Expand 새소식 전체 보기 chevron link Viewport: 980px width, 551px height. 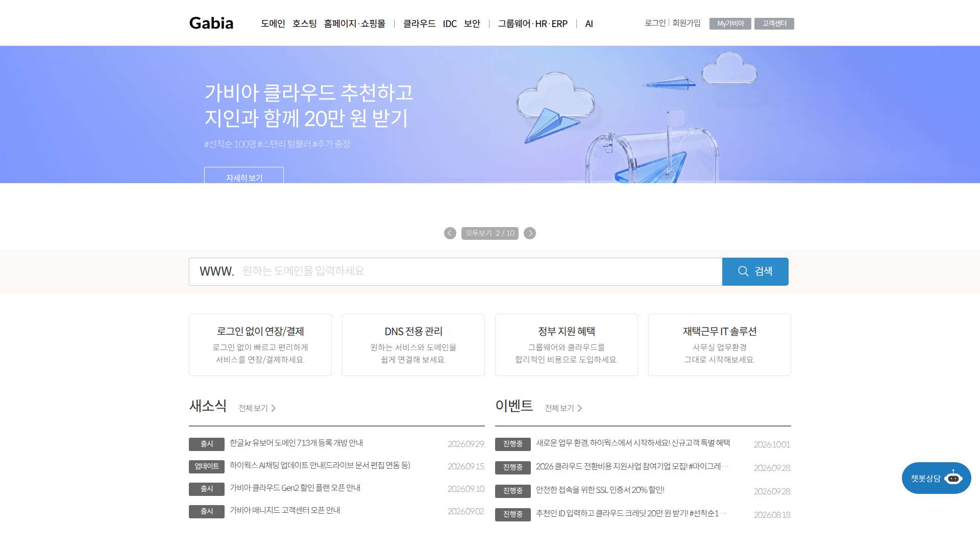point(257,408)
